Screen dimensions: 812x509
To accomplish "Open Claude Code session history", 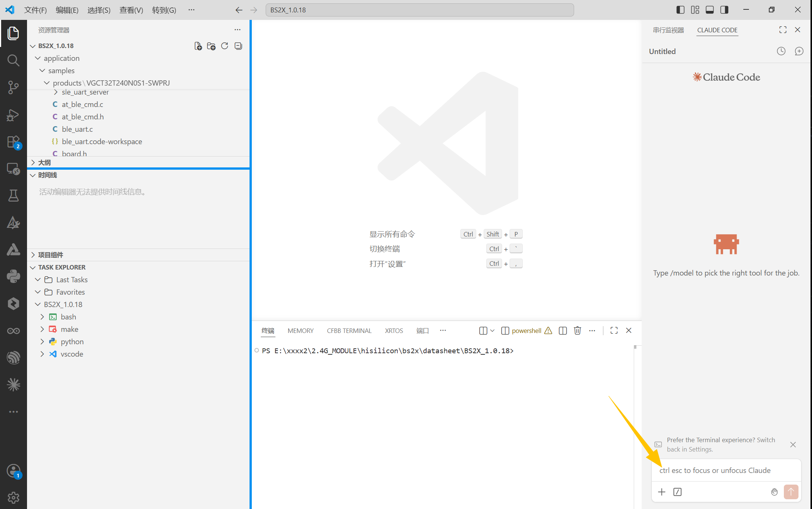I will (x=781, y=51).
